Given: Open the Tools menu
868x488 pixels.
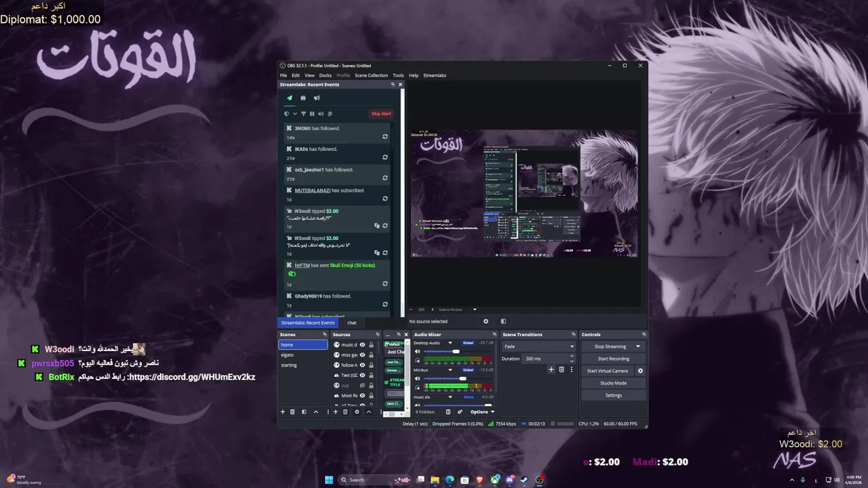Looking at the screenshot, I should 398,75.
